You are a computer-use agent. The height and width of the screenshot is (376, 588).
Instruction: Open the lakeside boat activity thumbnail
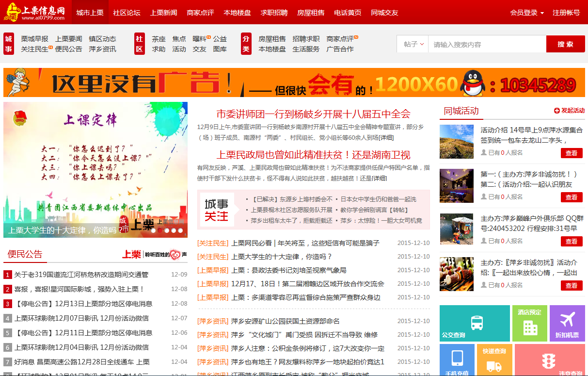point(457,230)
